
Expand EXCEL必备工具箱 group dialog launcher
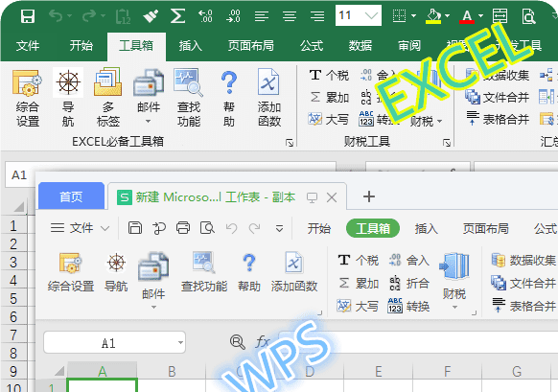click(x=290, y=143)
